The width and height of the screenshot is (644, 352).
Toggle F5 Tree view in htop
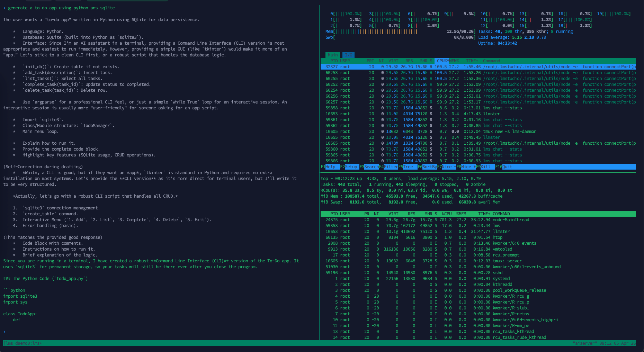pyautogui.click(x=408, y=167)
